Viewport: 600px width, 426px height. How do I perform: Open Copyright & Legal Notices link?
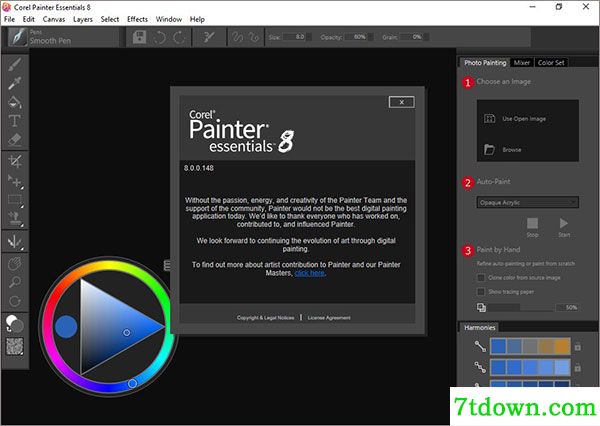coord(265,318)
